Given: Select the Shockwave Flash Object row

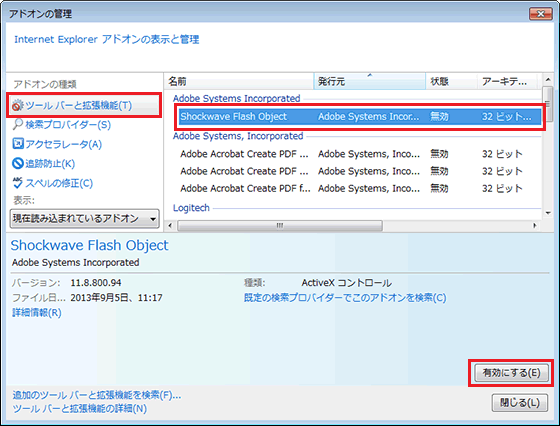Looking at the screenshot, I should pyautogui.click(x=360, y=117).
